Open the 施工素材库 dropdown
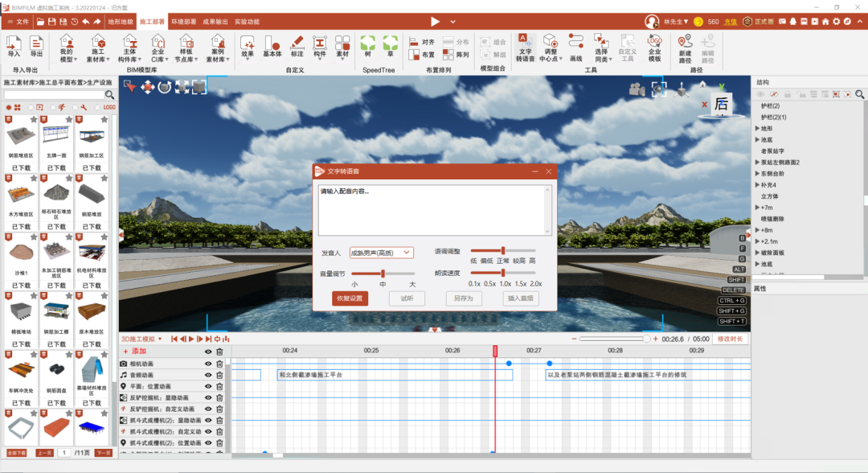 pos(98,48)
